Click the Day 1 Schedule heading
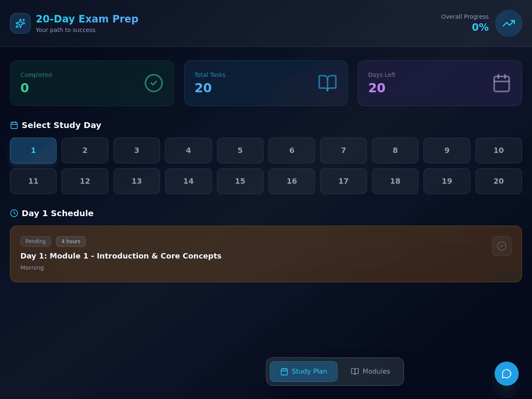The width and height of the screenshot is (532, 399). (x=58, y=213)
